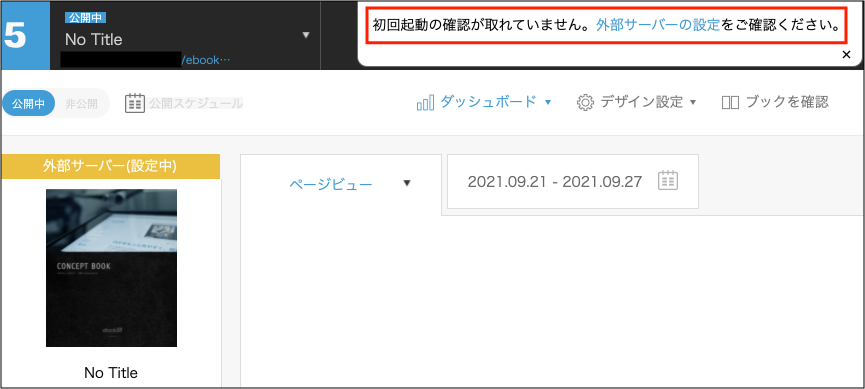Screen dimensions: 865x389
Task: Close the first-launch warning notification
Action: point(846,54)
